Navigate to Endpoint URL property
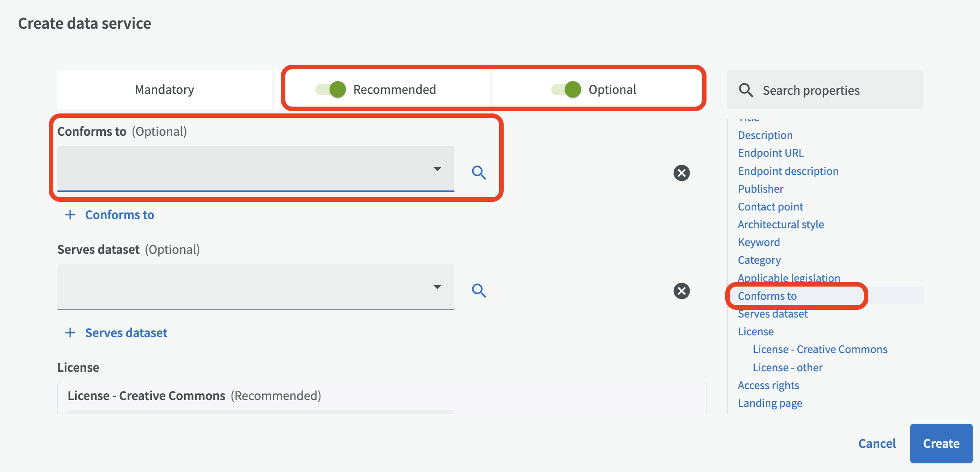Screen dimensions: 980x472 click(x=770, y=153)
